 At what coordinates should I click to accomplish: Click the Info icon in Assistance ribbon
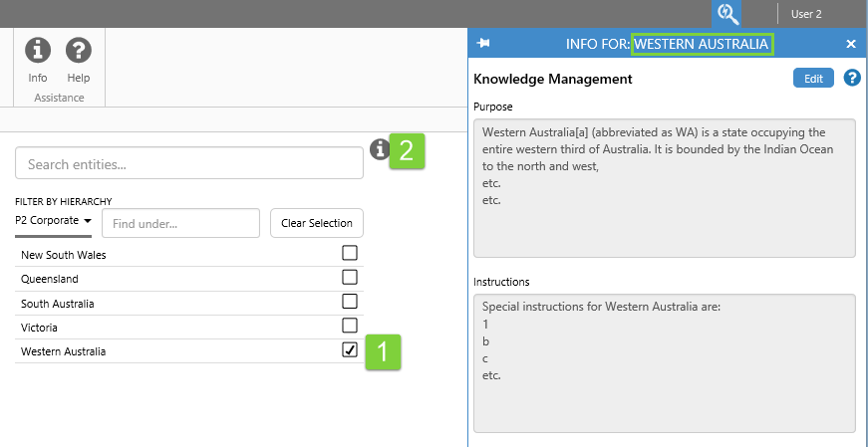click(38, 50)
